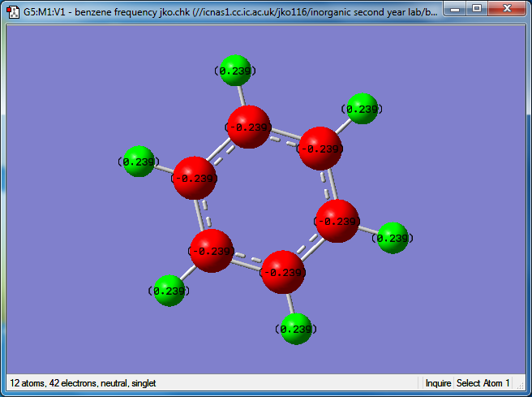Minimize the benzene frequency window
The image size is (532, 397).
455,8
